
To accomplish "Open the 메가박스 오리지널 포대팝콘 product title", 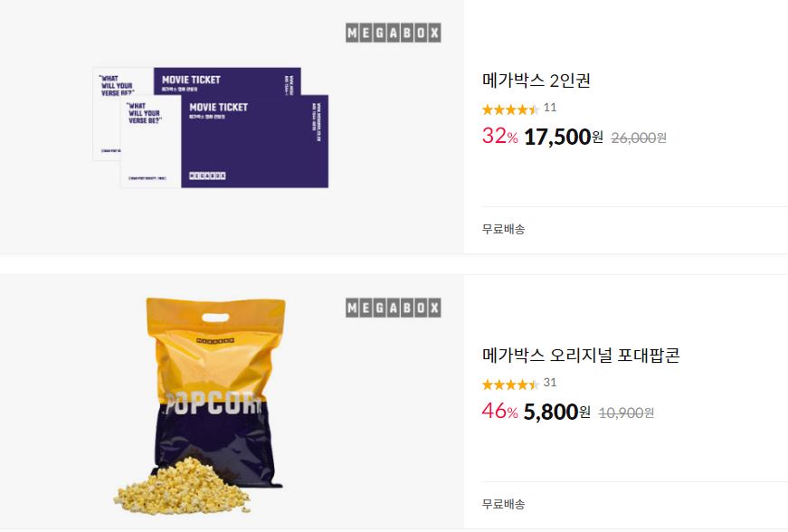I will point(581,356).
